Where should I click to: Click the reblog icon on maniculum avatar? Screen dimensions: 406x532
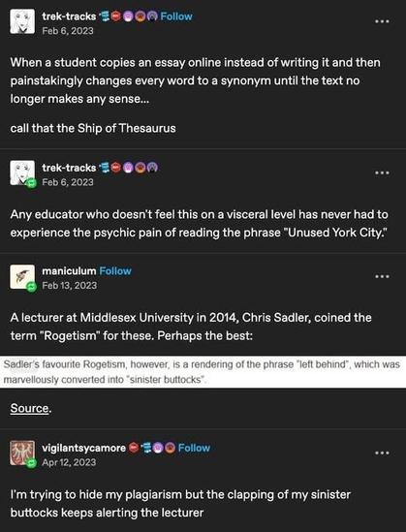click(x=31, y=287)
